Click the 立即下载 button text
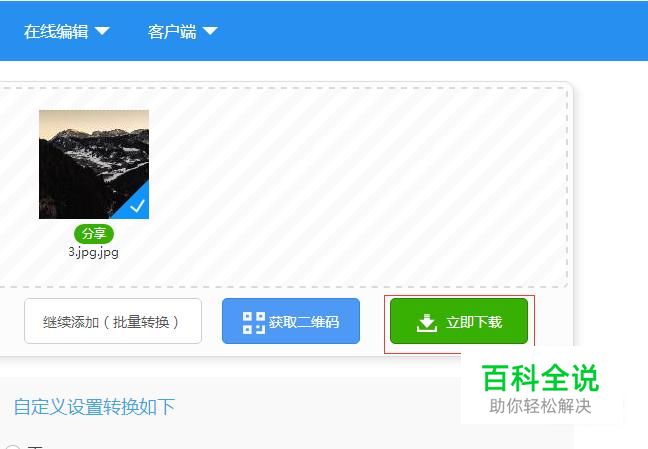 (x=474, y=322)
